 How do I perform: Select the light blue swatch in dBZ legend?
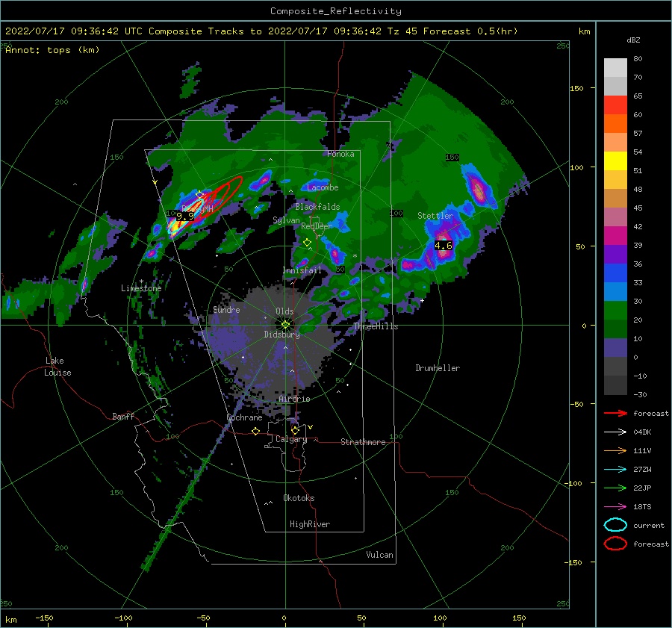(x=615, y=292)
